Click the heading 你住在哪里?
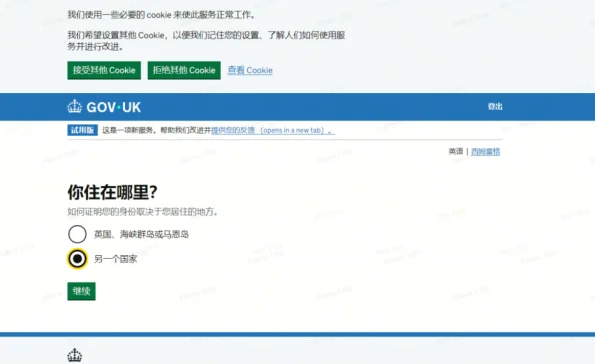This screenshot has width=595, height=364. pyautogui.click(x=113, y=192)
